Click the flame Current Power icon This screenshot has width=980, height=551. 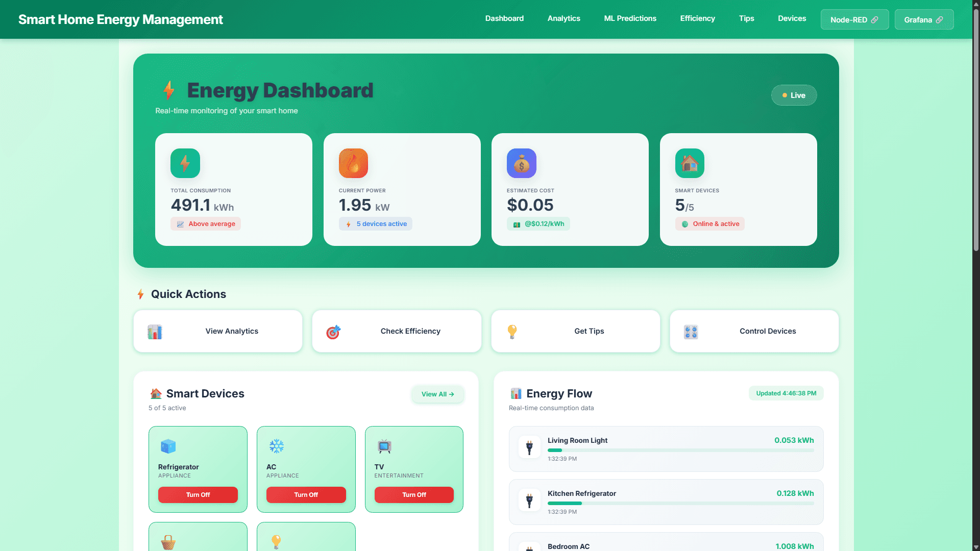[353, 163]
